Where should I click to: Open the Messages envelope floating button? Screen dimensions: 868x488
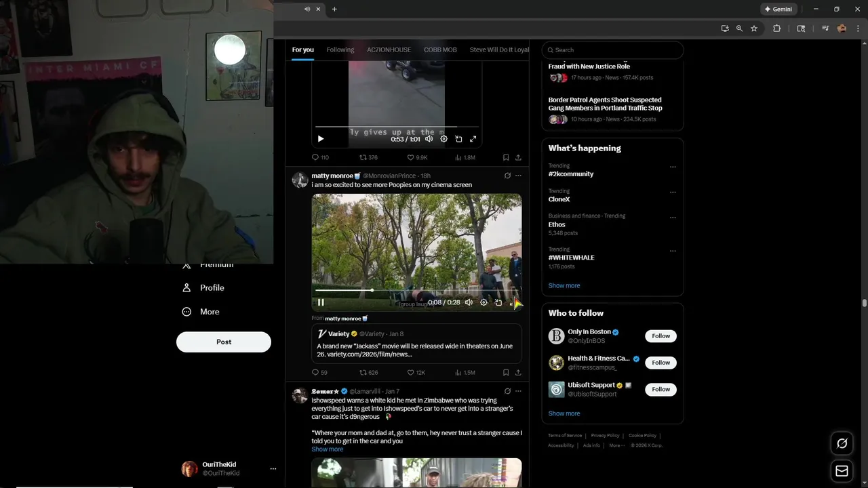[842, 471]
